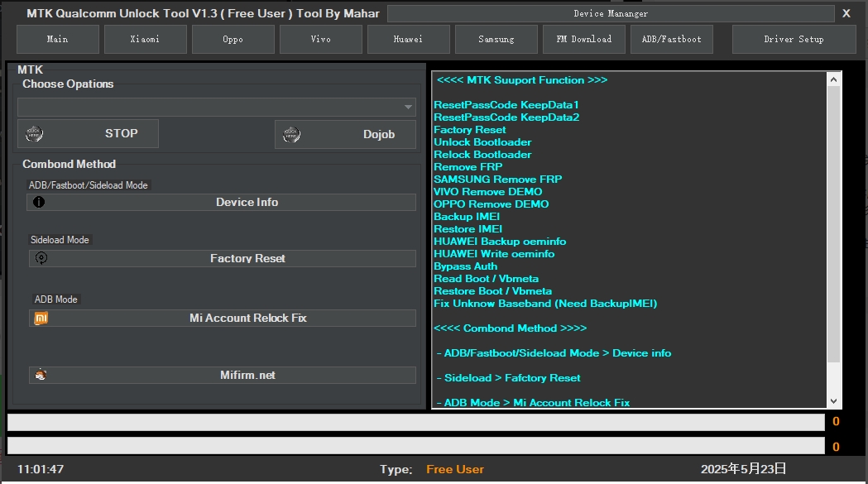Switch to FM Download tab
The height and width of the screenshot is (484, 868).
coord(584,40)
